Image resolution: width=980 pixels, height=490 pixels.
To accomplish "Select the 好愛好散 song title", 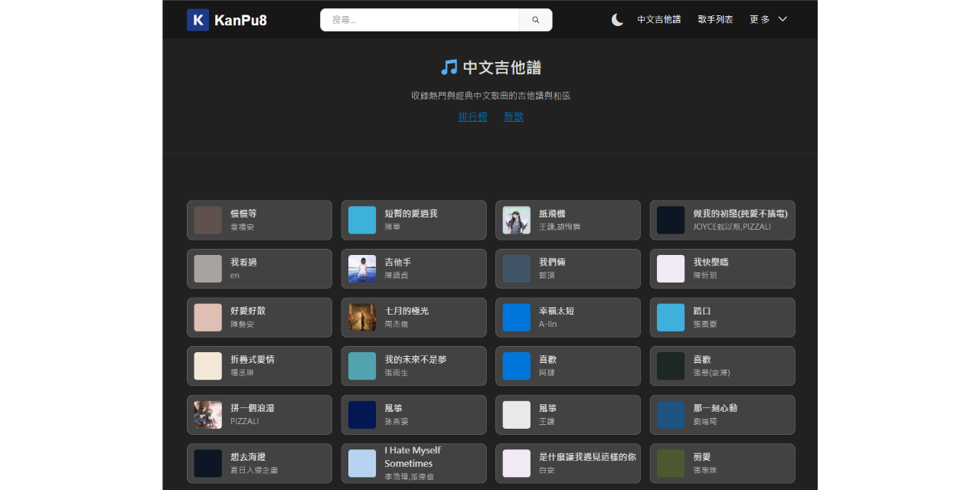I will coord(248,311).
